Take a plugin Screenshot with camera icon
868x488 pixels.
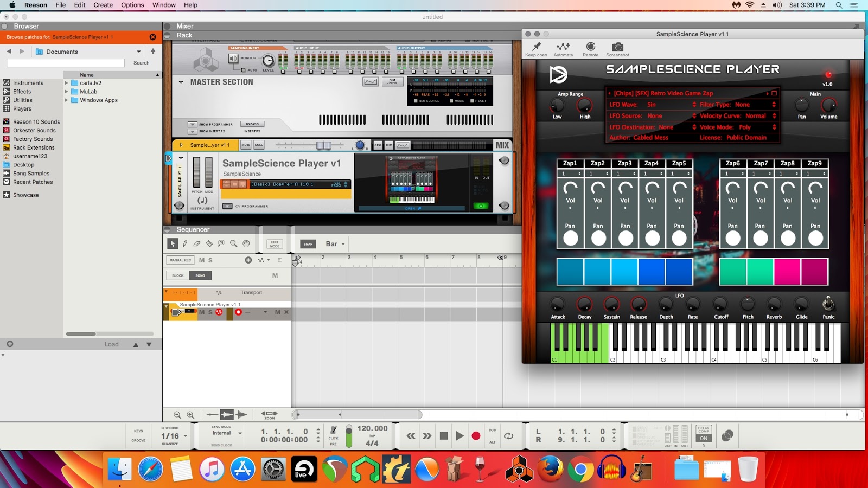(x=617, y=47)
